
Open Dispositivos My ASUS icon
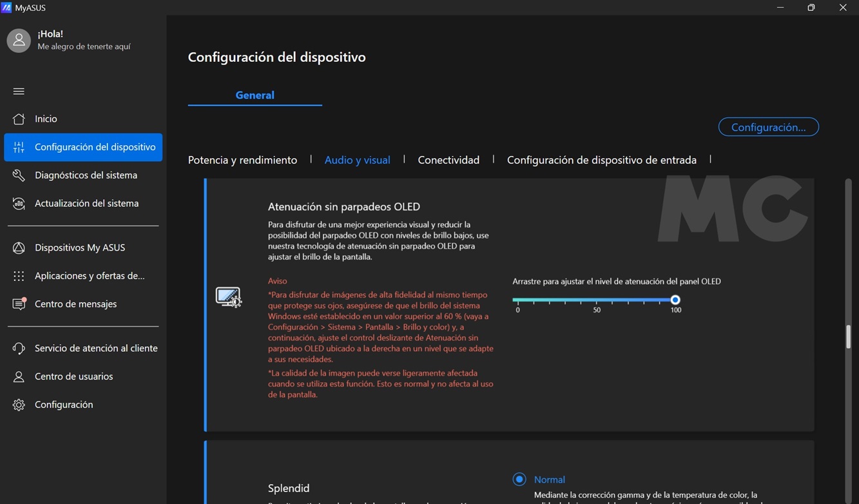(x=19, y=248)
